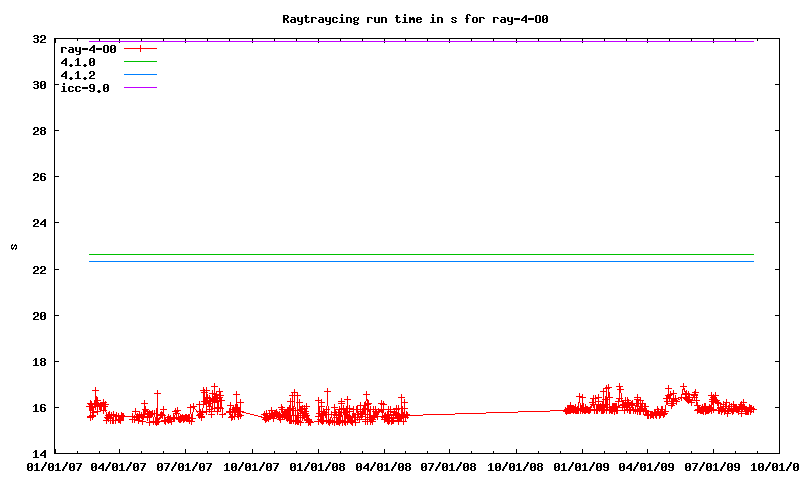Click the blue horizontal line in plot

(x=420, y=261)
